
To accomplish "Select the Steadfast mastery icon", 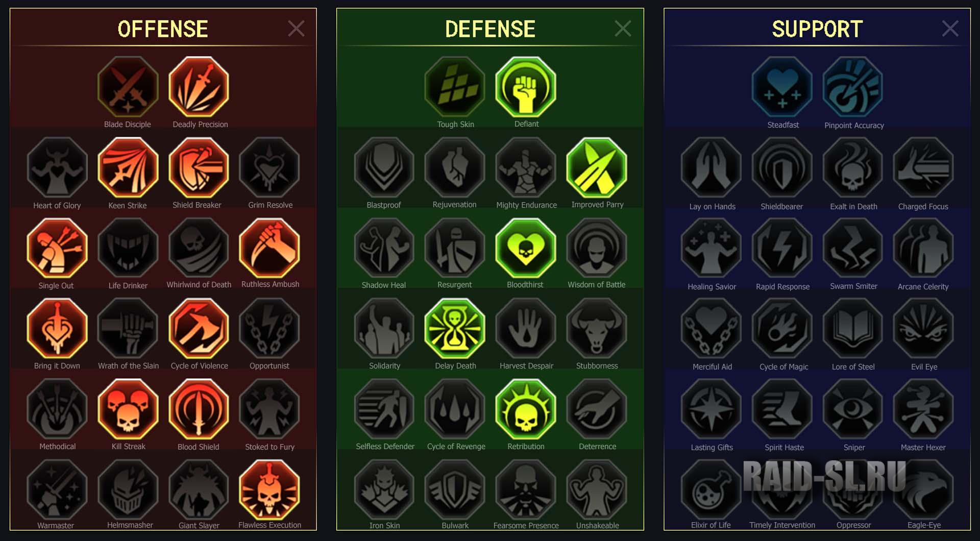I will (x=782, y=87).
